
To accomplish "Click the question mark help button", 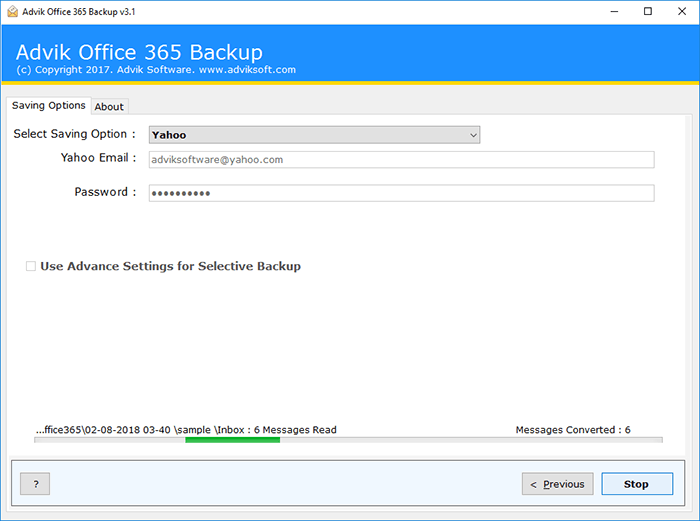I will click(35, 484).
